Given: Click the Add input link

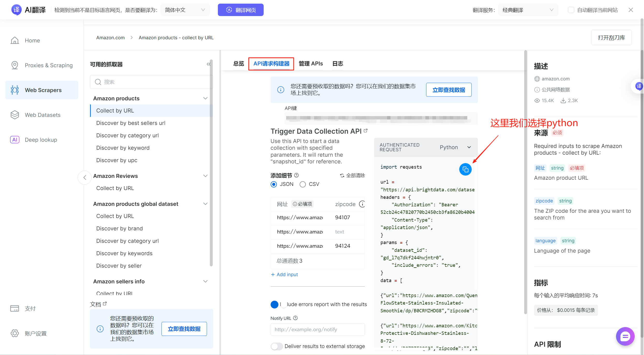Looking at the screenshot, I should tap(284, 274).
